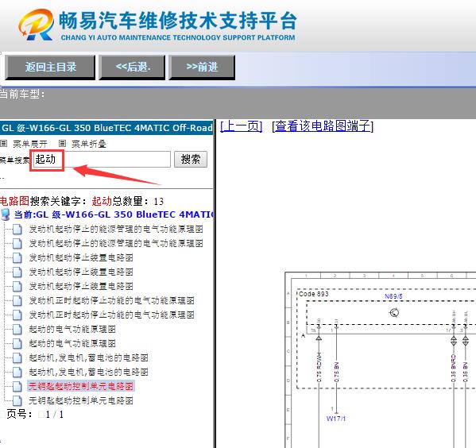Click the Code 893 label in diagram

pyautogui.click(x=314, y=294)
